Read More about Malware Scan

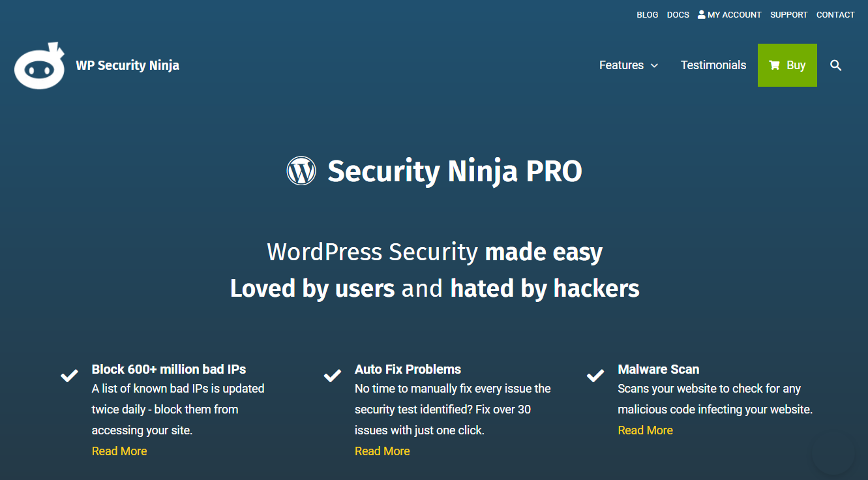coord(645,430)
